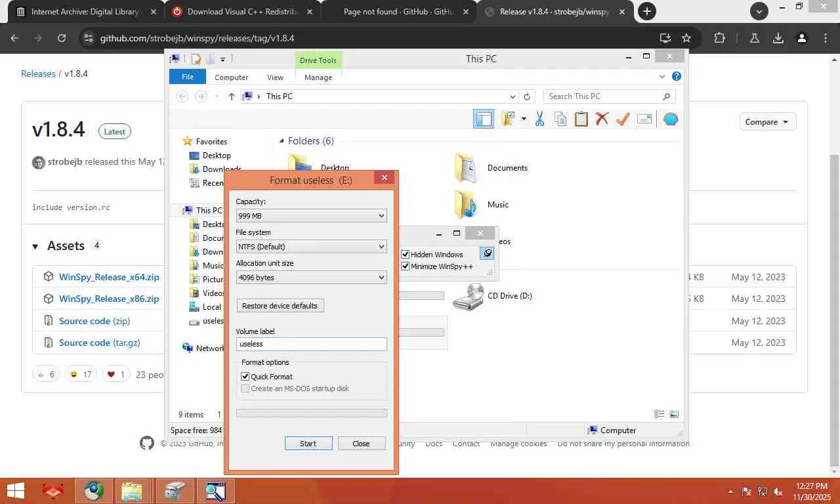This screenshot has width=840, height=504.
Task: Open the Computer ribbon tab
Action: [x=232, y=77]
